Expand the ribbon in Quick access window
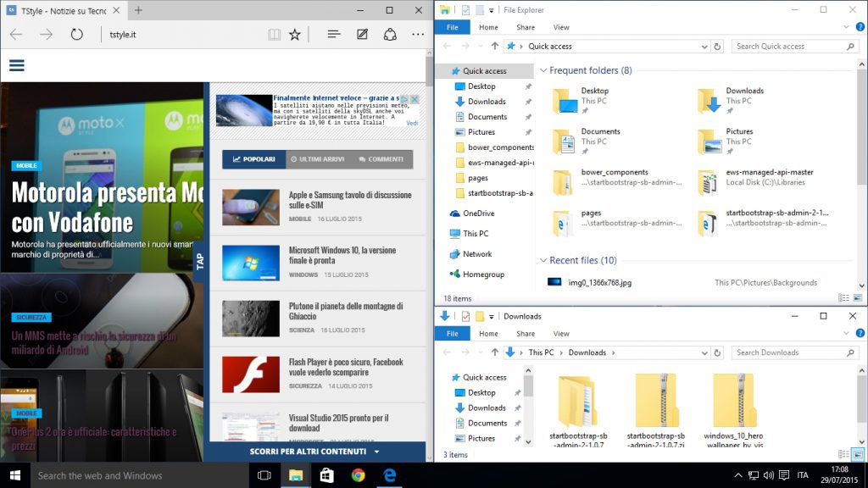 [x=846, y=26]
